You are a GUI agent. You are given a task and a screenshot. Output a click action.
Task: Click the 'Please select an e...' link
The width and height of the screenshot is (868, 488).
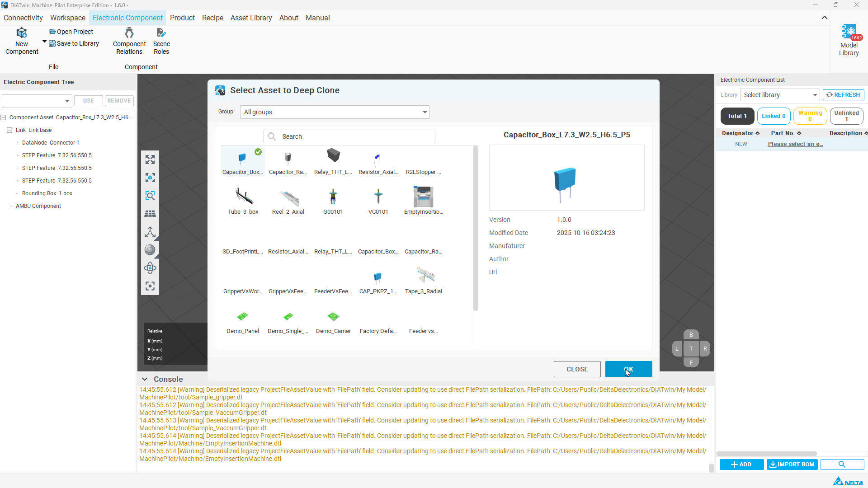[x=795, y=144]
